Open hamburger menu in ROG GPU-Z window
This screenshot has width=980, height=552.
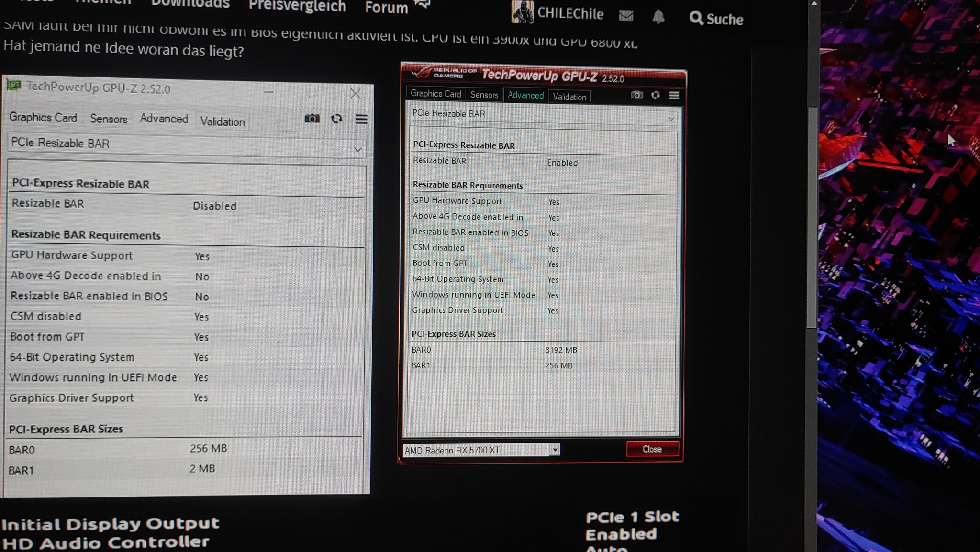coord(674,95)
